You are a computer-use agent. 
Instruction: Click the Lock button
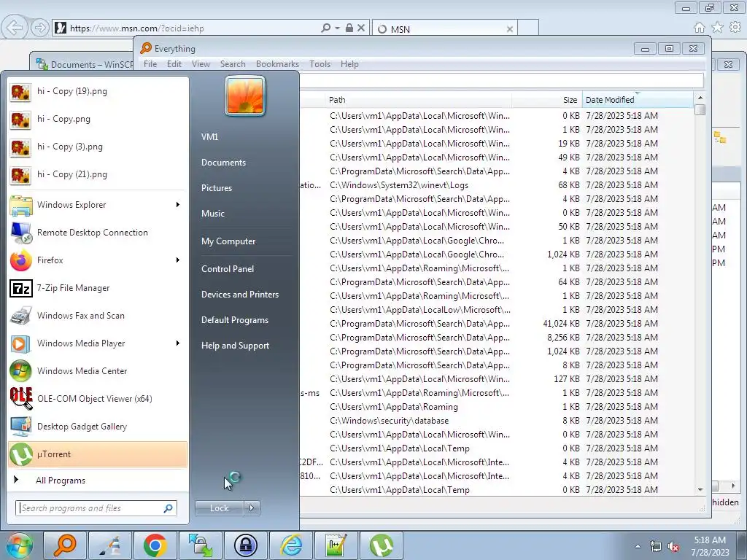(x=219, y=508)
